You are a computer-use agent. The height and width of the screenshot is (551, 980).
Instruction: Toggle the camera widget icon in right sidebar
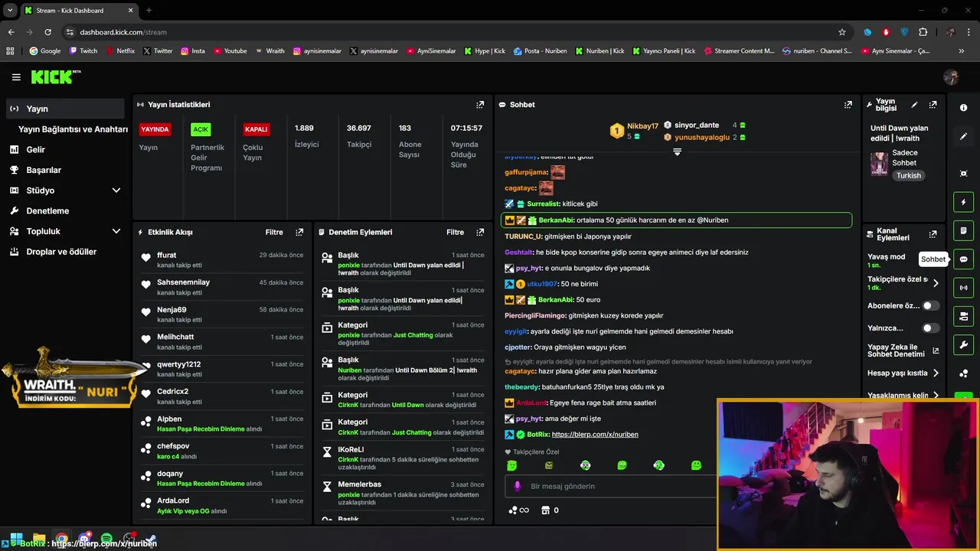[963, 316]
